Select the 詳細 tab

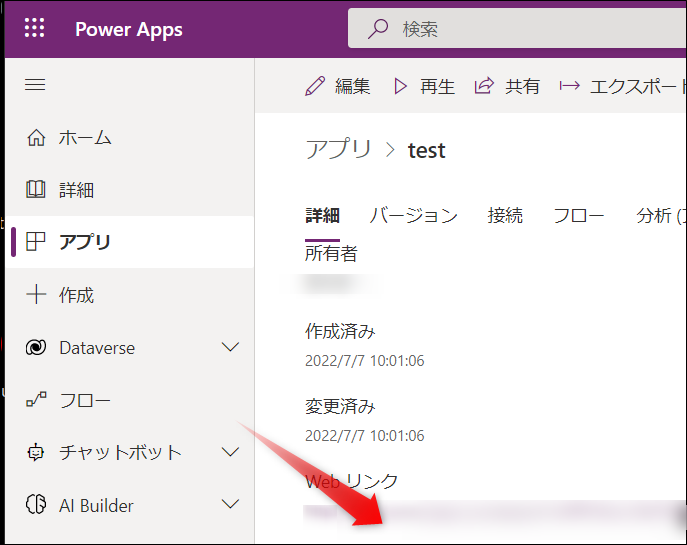(322, 216)
